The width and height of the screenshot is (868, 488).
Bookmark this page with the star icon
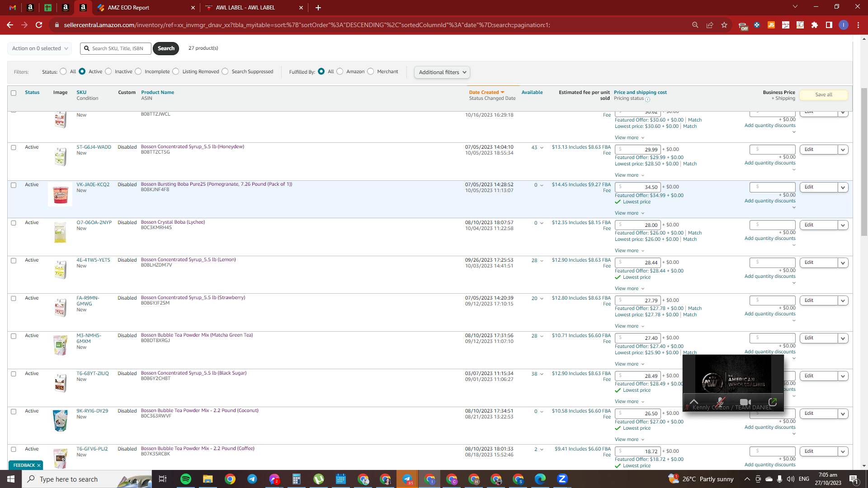pyautogui.click(x=724, y=25)
